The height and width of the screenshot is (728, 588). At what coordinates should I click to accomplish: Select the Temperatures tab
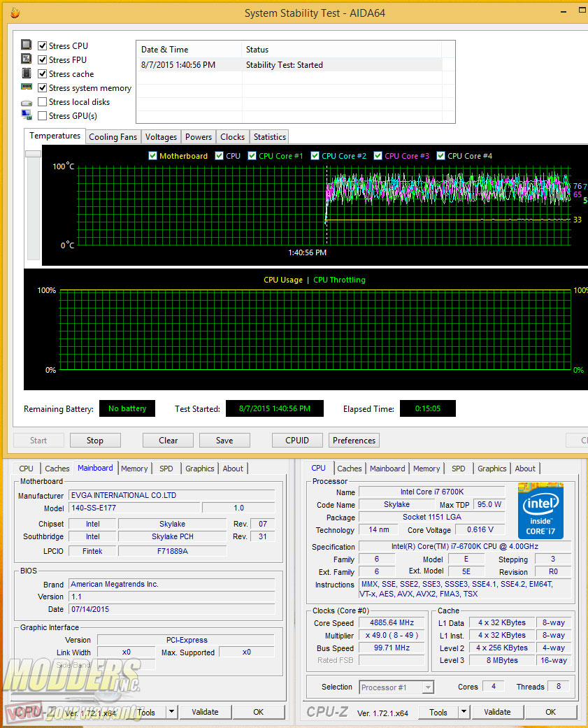pos(55,136)
